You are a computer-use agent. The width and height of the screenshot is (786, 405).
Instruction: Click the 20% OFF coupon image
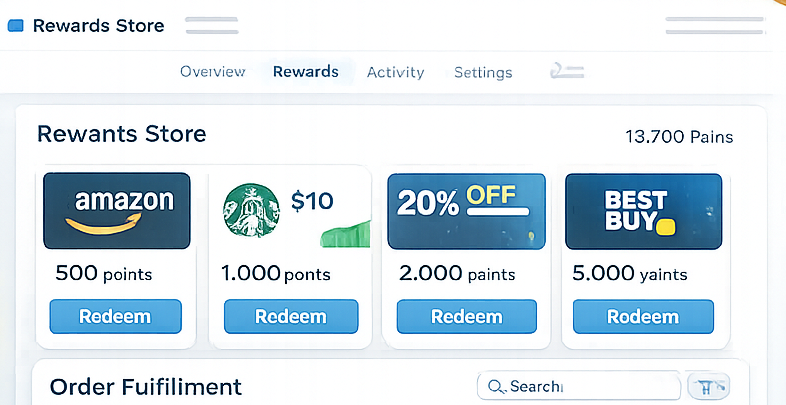(x=466, y=210)
